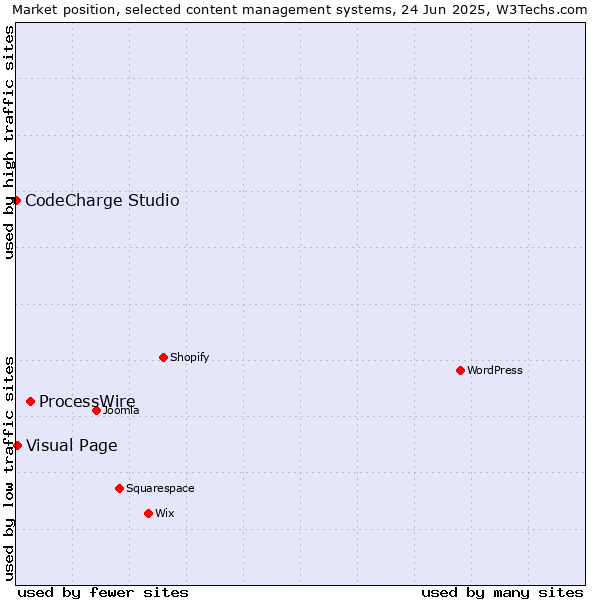This screenshot has width=600, height=600.
Task: Click the Shopify label text
Action: coord(189,357)
